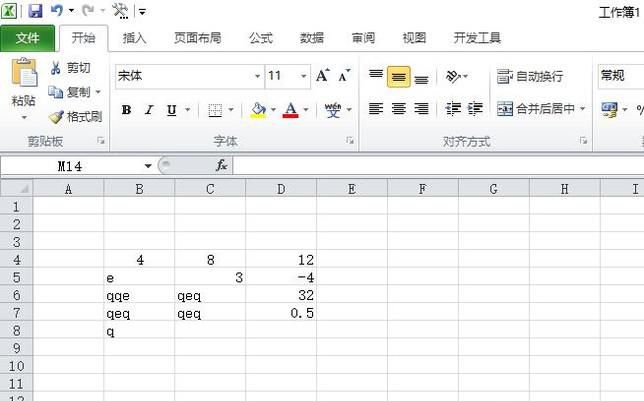The width and height of the screenshot is (644, 401).
Task: Switch to the 开始 tab
Action: tap(84, 38)
